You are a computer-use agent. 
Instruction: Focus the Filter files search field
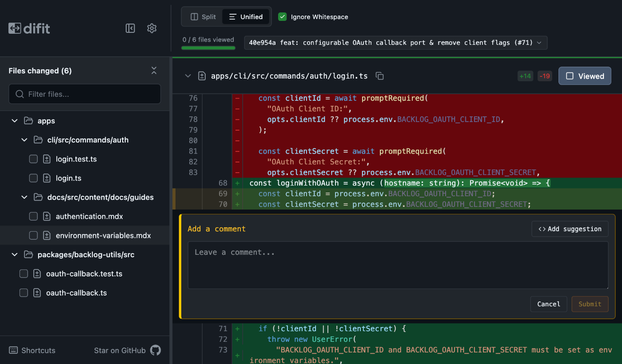[85, 94]
